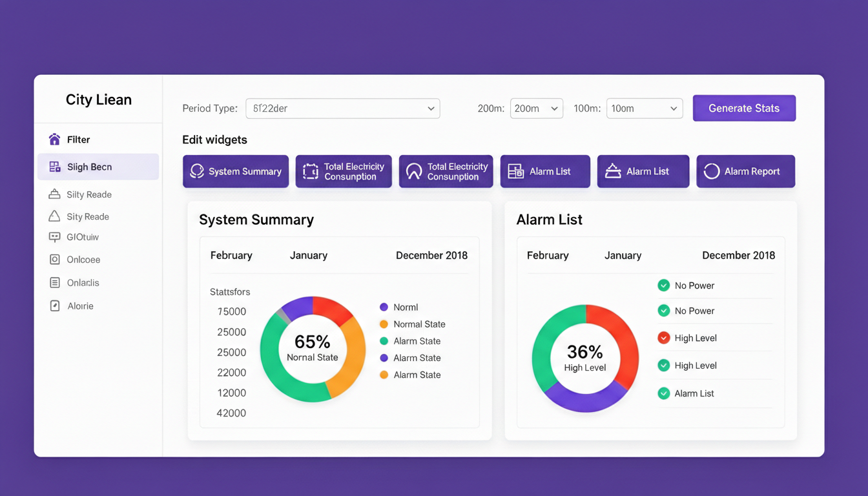Click the System Summary widget icon
868x496 pixels.
click(197, 171)
